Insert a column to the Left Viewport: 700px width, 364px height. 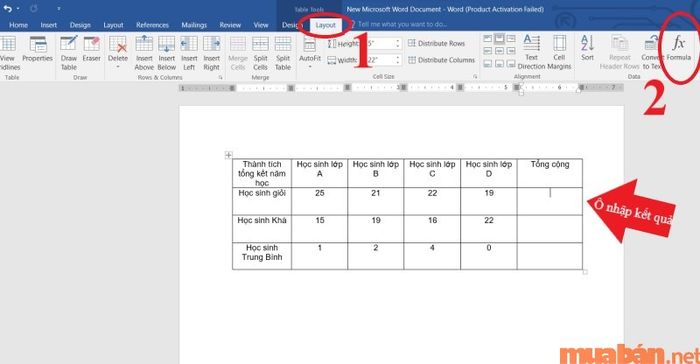[189, 53]
